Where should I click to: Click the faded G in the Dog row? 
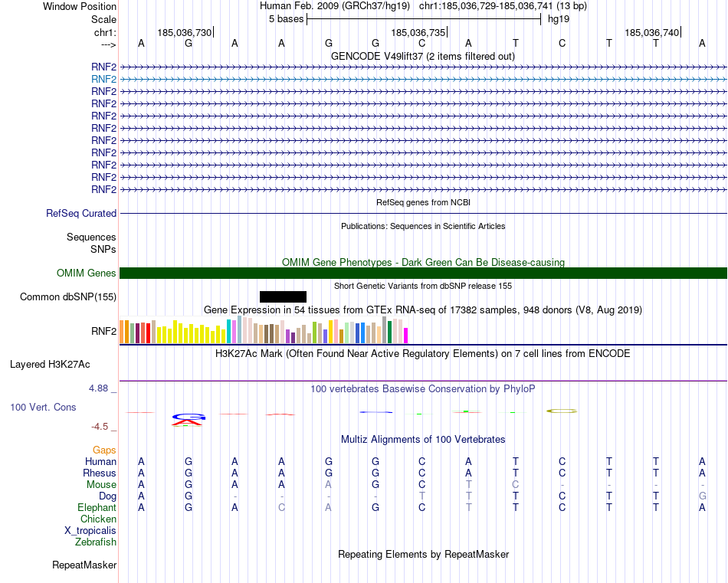point(702,496)
